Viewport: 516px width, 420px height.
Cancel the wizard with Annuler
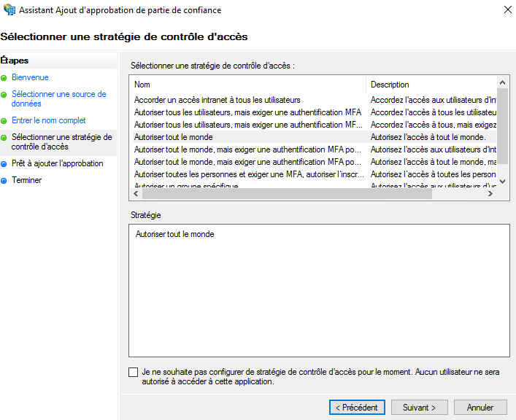click(x=480, y=407)
